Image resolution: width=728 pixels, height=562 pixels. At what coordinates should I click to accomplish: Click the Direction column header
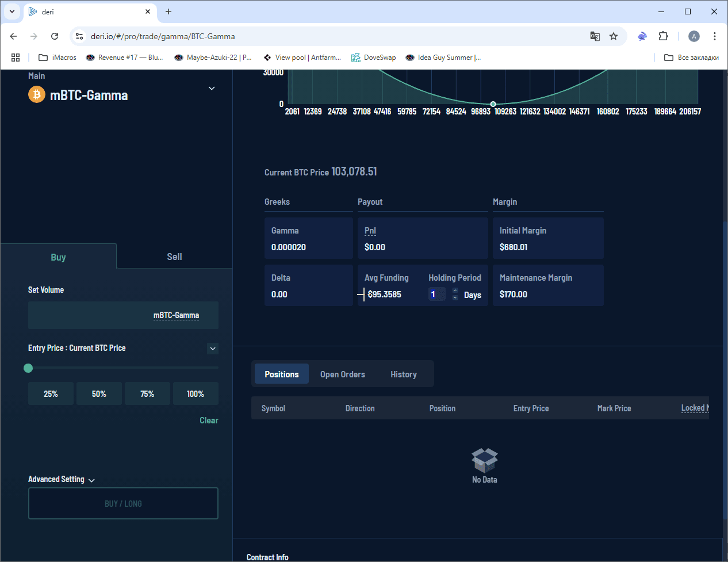click(x=360, y=408)
